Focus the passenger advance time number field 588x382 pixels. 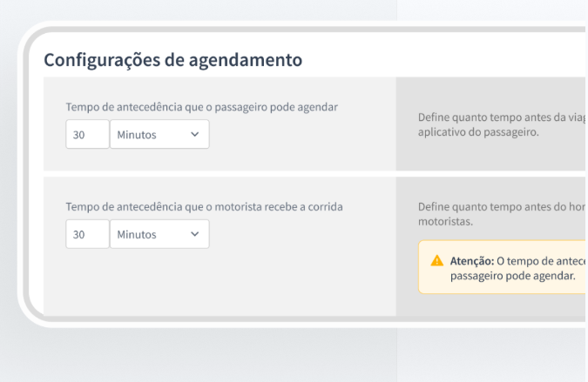click(87, 135)
